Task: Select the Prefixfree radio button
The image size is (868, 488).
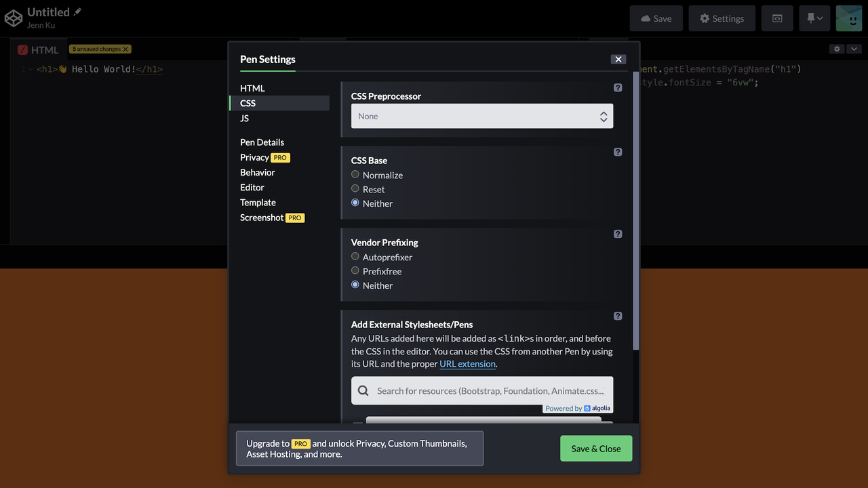Action: coord(355,271)
